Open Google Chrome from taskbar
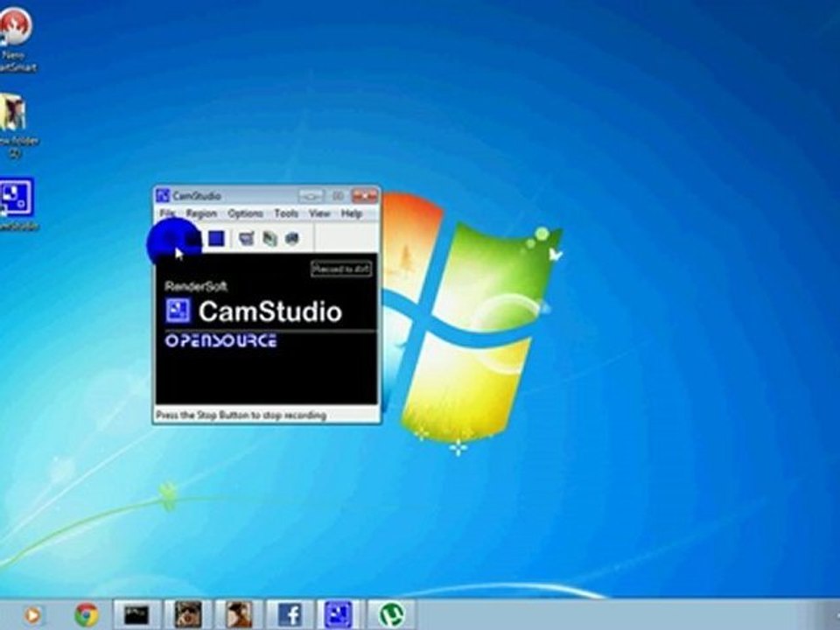This screenshot has width=840, height=630. (87, 614)
